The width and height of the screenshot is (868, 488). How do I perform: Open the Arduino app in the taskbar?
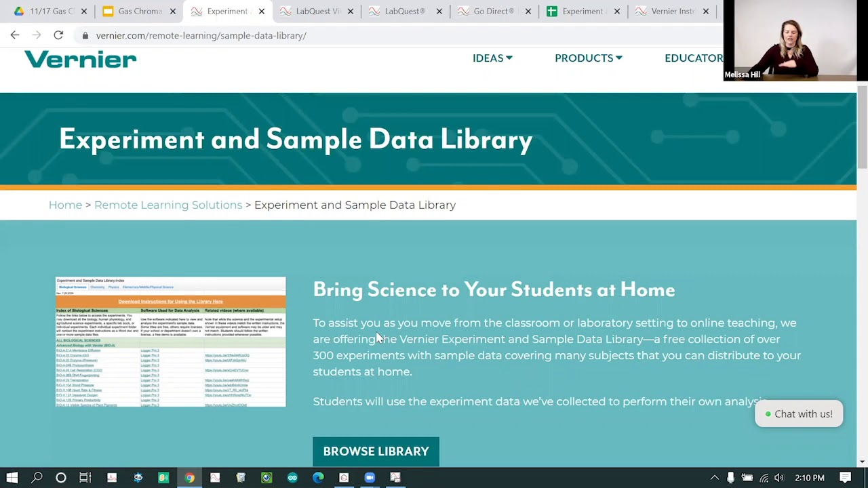(x=292, y=478)
